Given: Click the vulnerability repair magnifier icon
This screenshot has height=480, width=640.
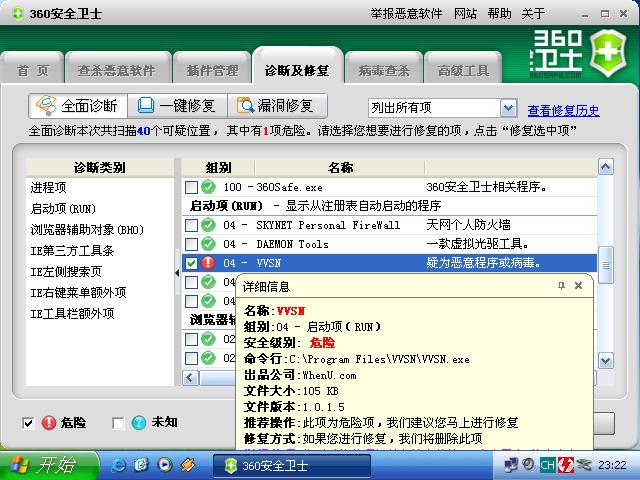Looking at the screenshot, I should tap(245, 106).
